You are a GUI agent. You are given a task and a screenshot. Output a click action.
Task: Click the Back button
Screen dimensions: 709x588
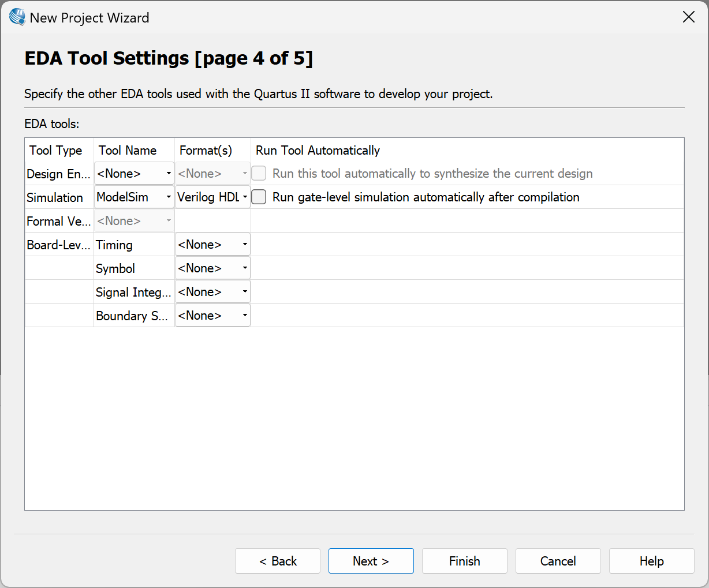click(278, 561)
